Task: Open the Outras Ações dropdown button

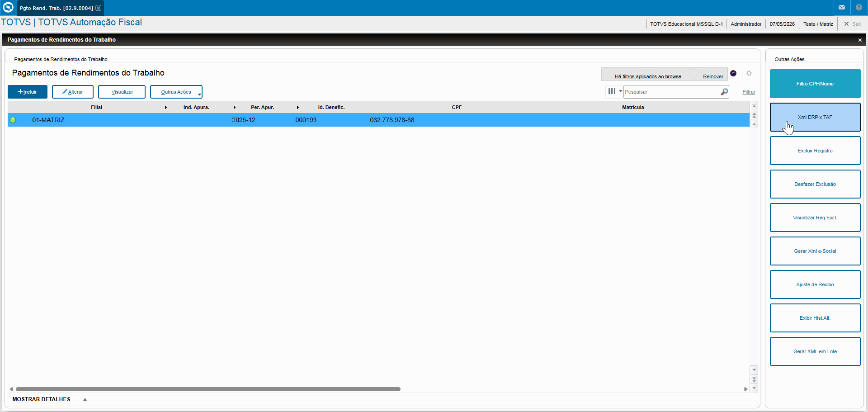Action: pos(176,92)
